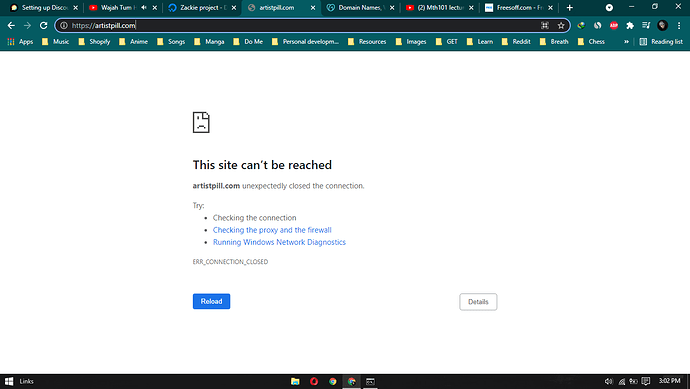Viewport: 690px width, 389px height.
Task: Open the Music bookmarks folder
Action: click(x=55, y=42)
